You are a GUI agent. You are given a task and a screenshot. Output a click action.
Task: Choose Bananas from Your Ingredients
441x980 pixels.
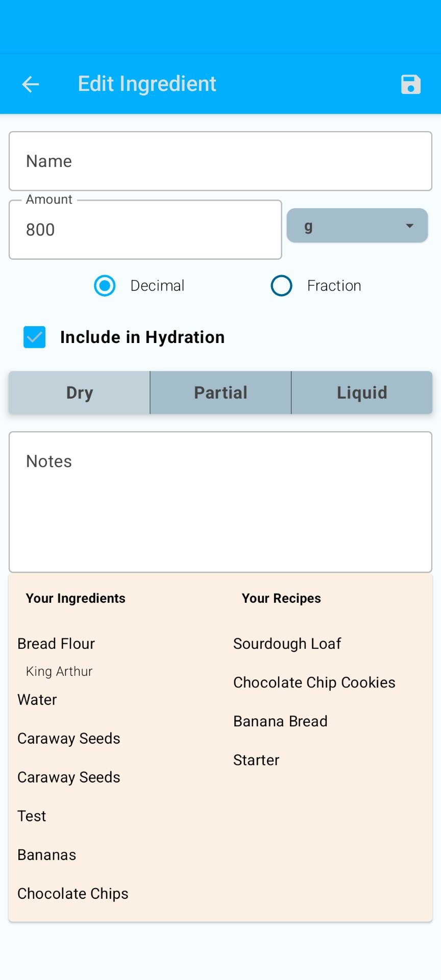point(46,855)
